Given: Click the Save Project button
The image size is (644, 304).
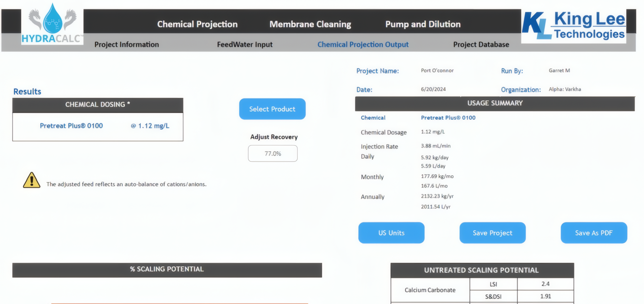Looking at the screenshot, I should [x=492, y=233].
